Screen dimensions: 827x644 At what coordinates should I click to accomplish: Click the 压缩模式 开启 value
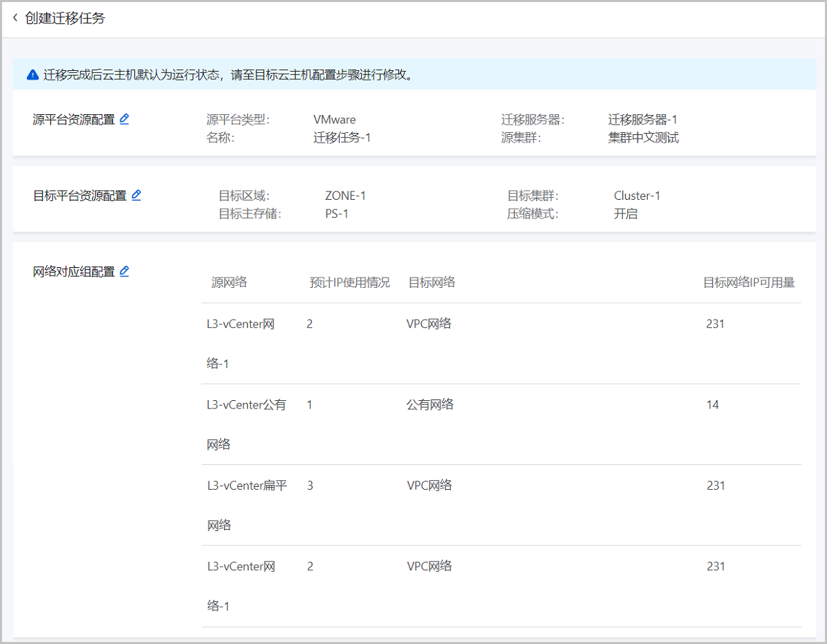[x=625, y=214]
